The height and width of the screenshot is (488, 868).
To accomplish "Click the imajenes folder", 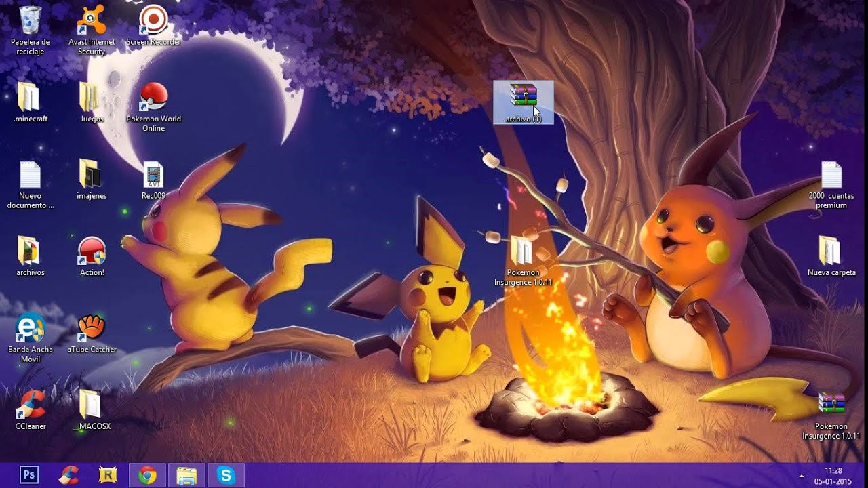I will pos(92,180).
